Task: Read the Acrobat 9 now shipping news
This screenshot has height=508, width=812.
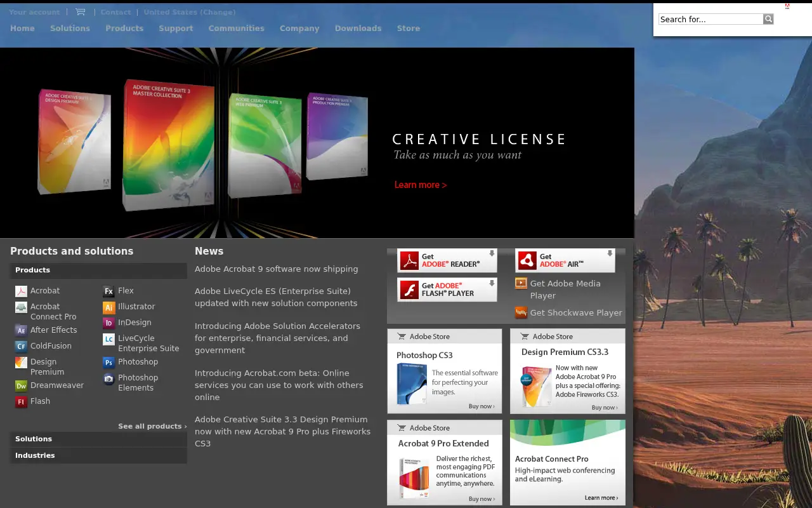Action: (277, 269)
